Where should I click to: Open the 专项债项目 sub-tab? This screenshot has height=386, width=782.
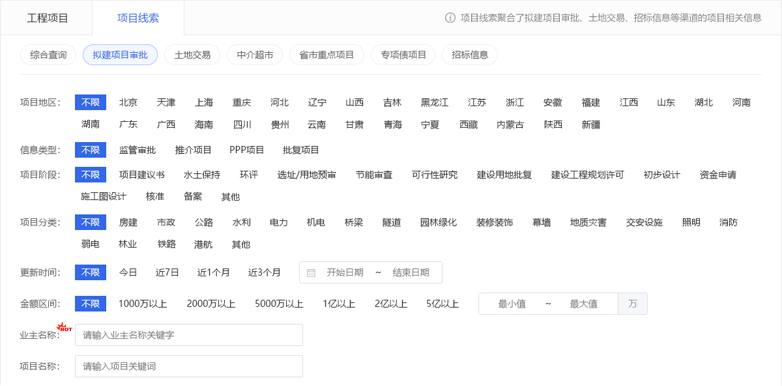click(x=403, y=55)
